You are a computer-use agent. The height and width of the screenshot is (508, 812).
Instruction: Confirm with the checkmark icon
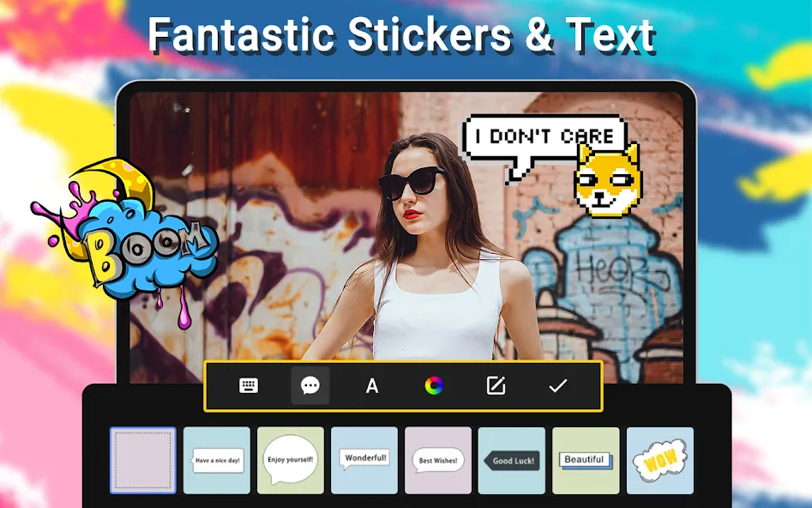click(557, 385)
